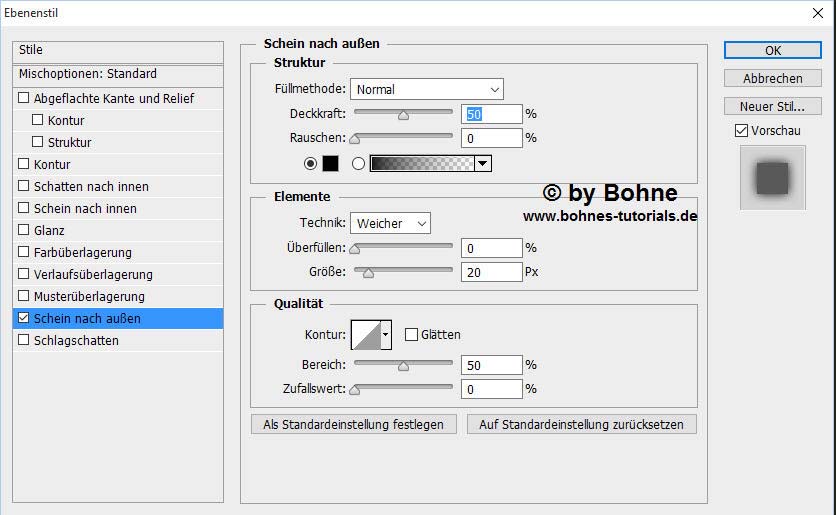Expand the gradient dropdown arrow
Image resolution: width=836 pixels, height=515 pixels.
point(483,163)
